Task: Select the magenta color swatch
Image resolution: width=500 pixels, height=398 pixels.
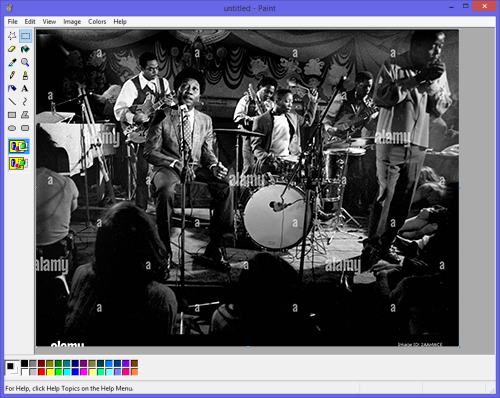Action: pos(84,372)
